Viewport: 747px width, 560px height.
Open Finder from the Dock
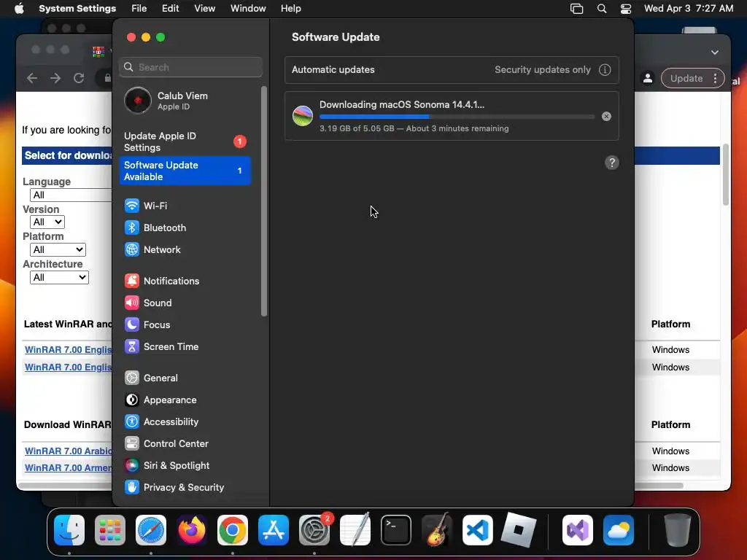pyautogui.click(x=69, y=530)
